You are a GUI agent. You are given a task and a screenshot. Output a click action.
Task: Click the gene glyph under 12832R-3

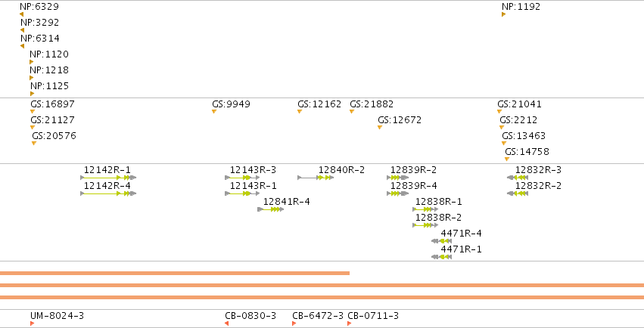518,178
